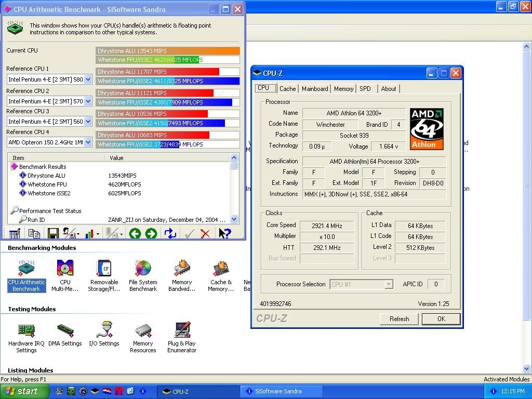Open the Reference CPU 3 dropdown
The height and width of the screenshot is (399, 532).
pos(88,122)
